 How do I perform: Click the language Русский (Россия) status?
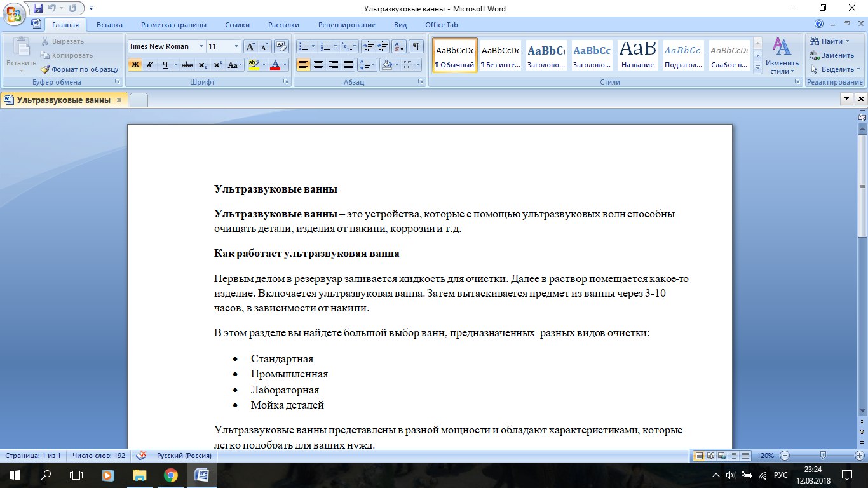coord(184,456)
